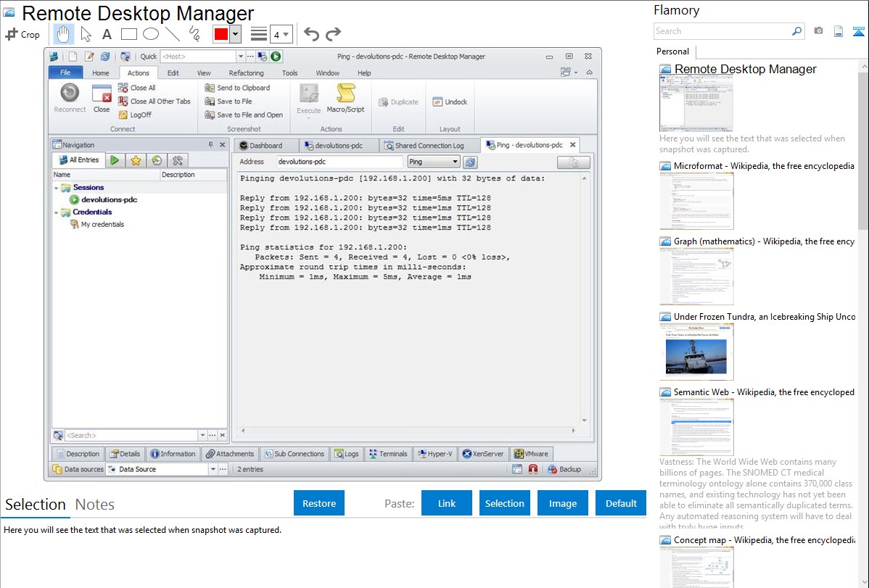
Task: Select the straight line tool
Action: pyautogui.click(x=173, y=34)
